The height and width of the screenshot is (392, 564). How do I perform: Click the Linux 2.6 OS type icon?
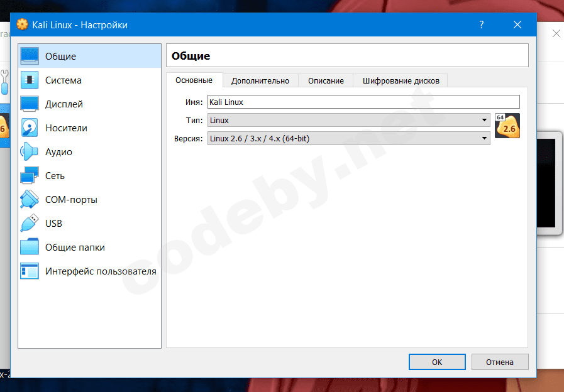point(507,126)
